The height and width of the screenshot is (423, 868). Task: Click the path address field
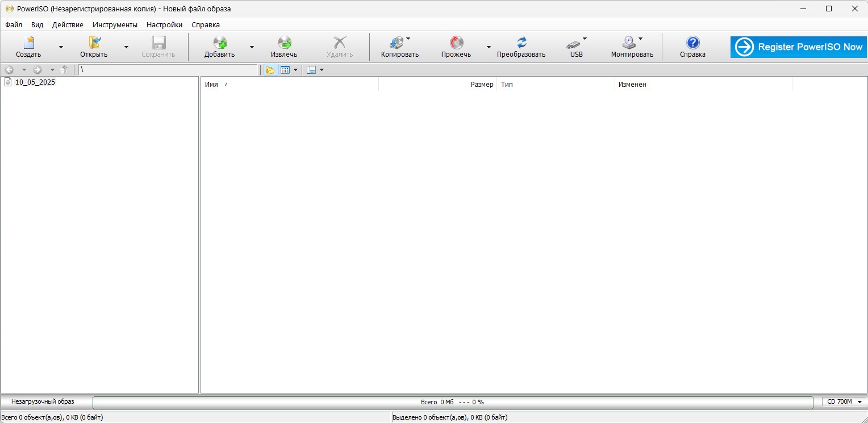168,70
